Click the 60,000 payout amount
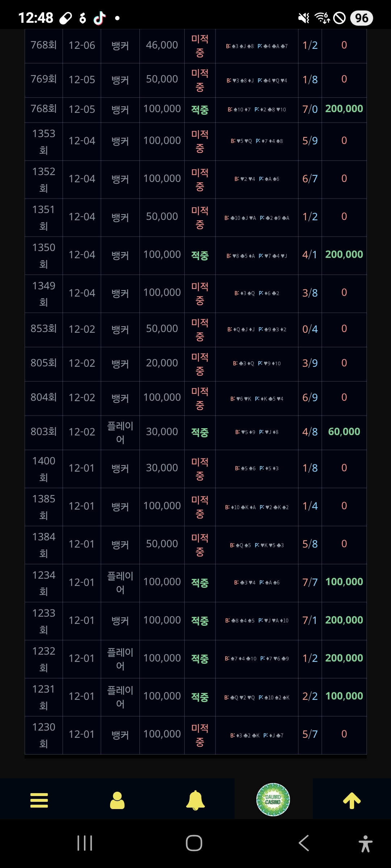391x868 pixels. (344, 432)
